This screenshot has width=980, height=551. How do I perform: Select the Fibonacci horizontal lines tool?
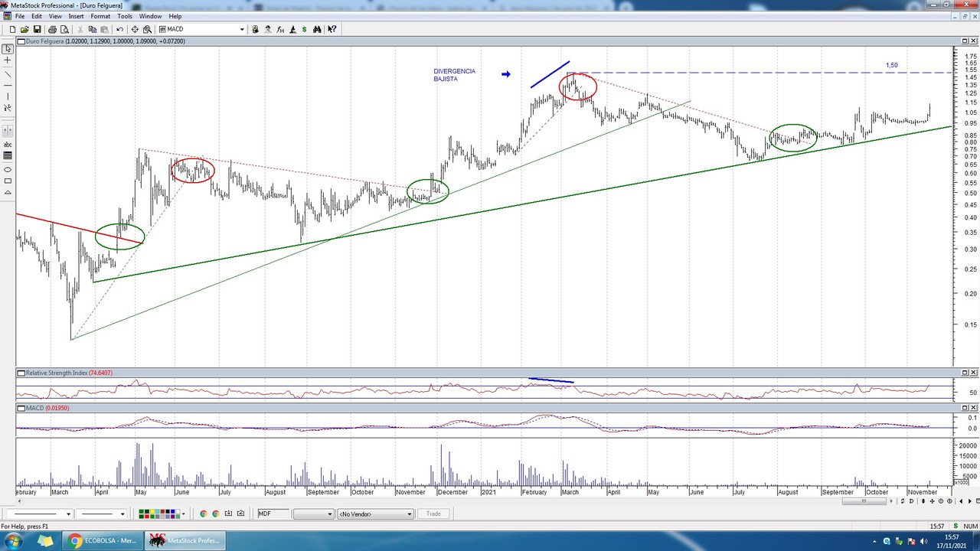pos(8,155)
